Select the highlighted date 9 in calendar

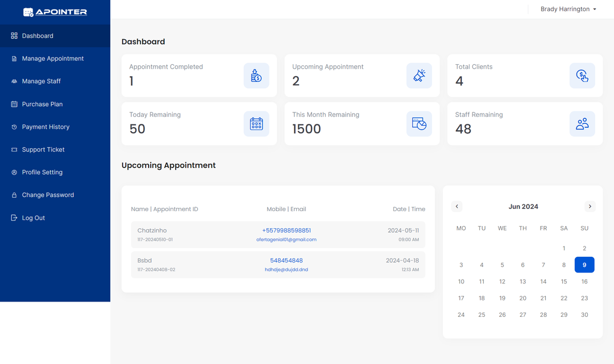pos(584,265)
